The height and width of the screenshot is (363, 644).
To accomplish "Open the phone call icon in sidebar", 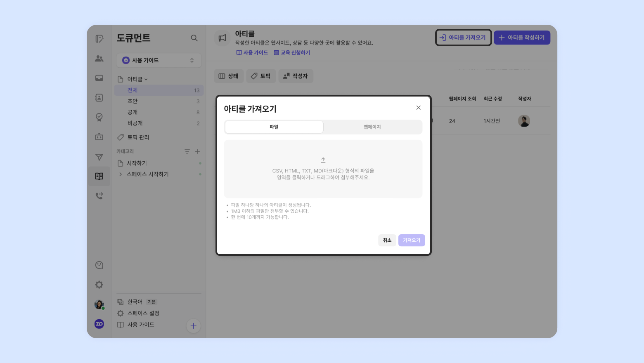I will [x=99, y=196].
